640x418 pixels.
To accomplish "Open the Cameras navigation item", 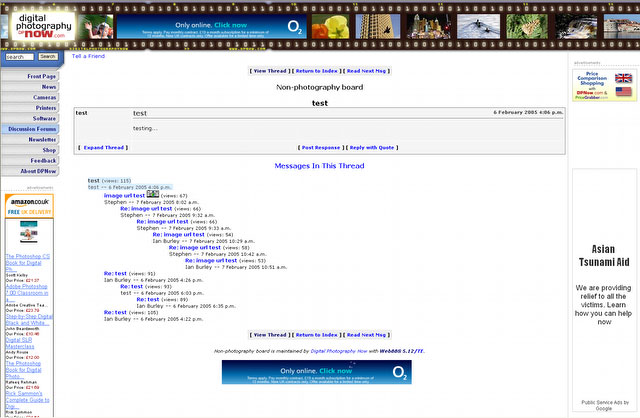I will click(31, 97).
